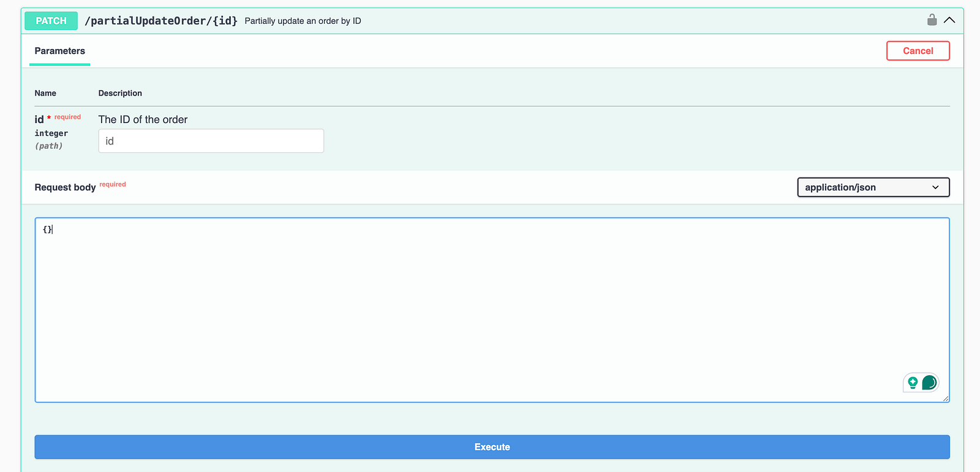Open the Grammarly round green icon
The image size is (980, 472).
tap(929, 383)
